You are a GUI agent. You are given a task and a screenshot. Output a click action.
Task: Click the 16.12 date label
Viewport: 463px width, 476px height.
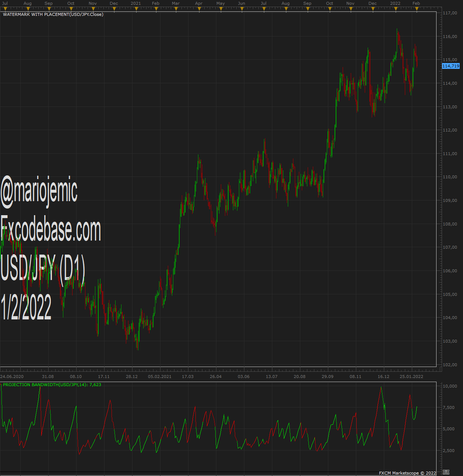pyautogui.click(x=384, y=377)
